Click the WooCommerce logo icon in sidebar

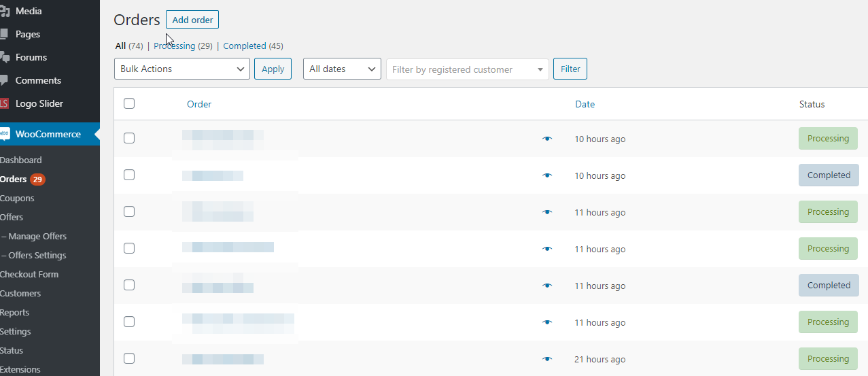(4, 134)
